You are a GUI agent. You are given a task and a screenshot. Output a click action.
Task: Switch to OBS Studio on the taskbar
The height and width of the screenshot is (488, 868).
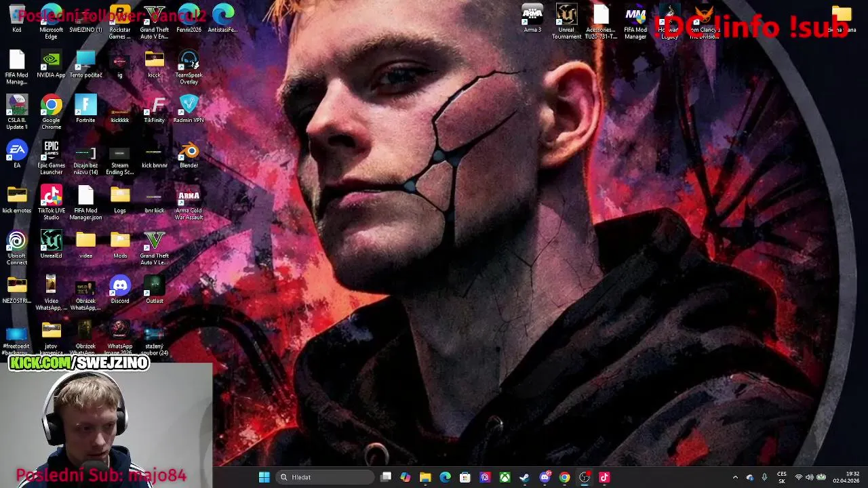[585, 477]
